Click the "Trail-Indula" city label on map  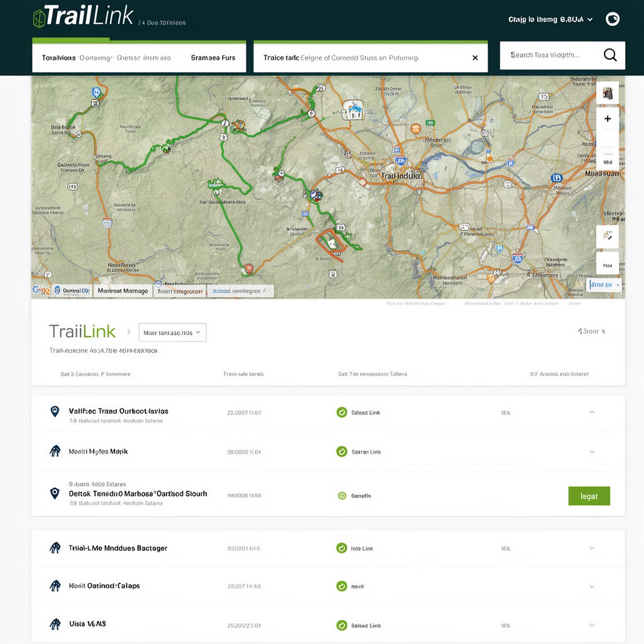(x=401, y=176)
